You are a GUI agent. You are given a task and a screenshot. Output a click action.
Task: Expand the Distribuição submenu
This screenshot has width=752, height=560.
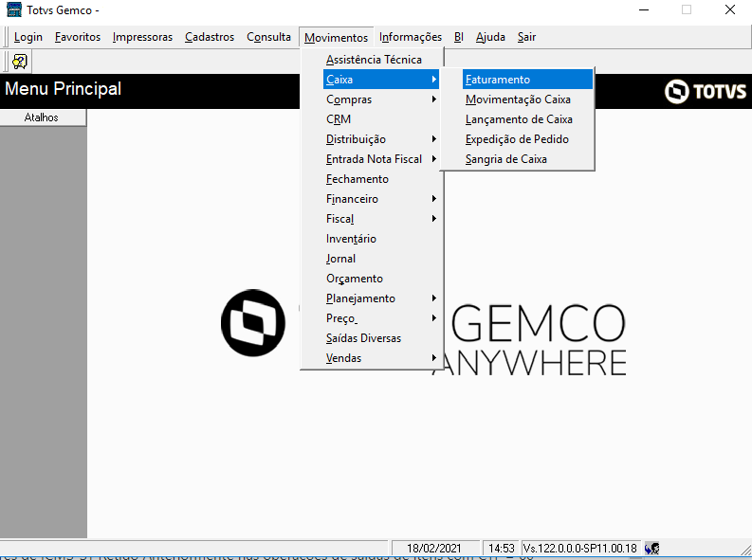point(381,139)
